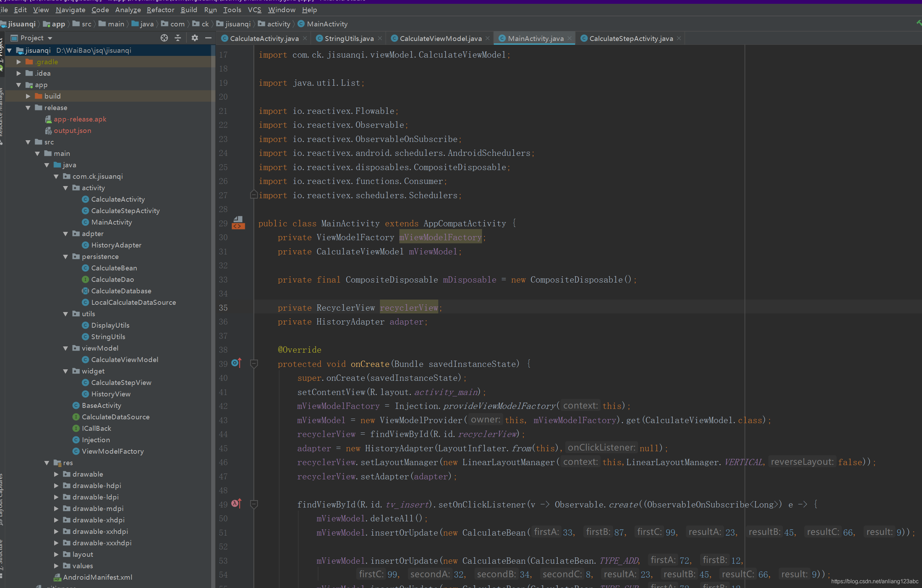922x588 pixels.
Task: Switch to CalculateViewModel.java tab
Action: [440, 38]
